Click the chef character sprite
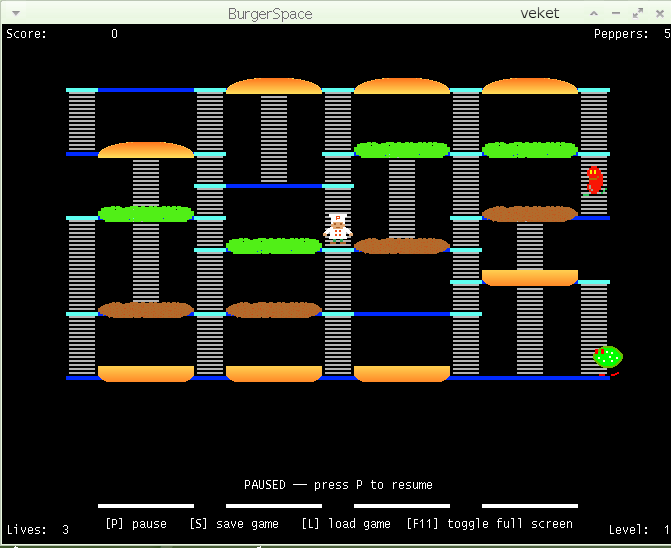Screen dimensions: 671x548 pos(338,229)
